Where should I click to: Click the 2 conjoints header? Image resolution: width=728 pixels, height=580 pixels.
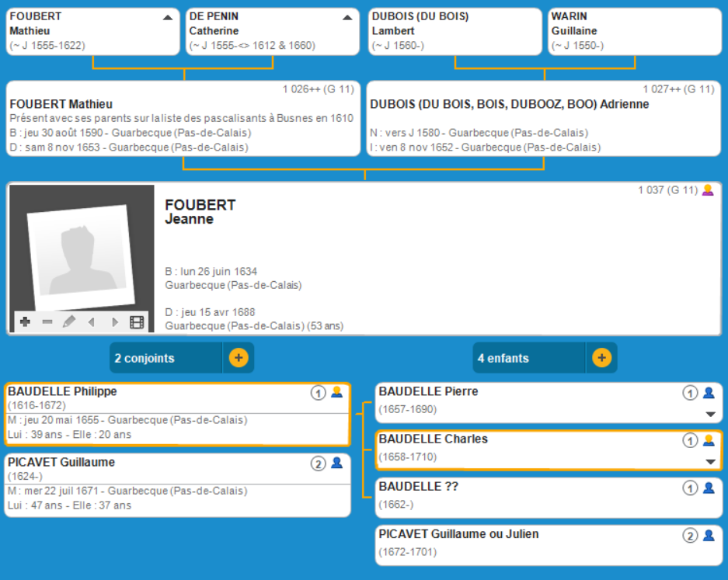166,358
